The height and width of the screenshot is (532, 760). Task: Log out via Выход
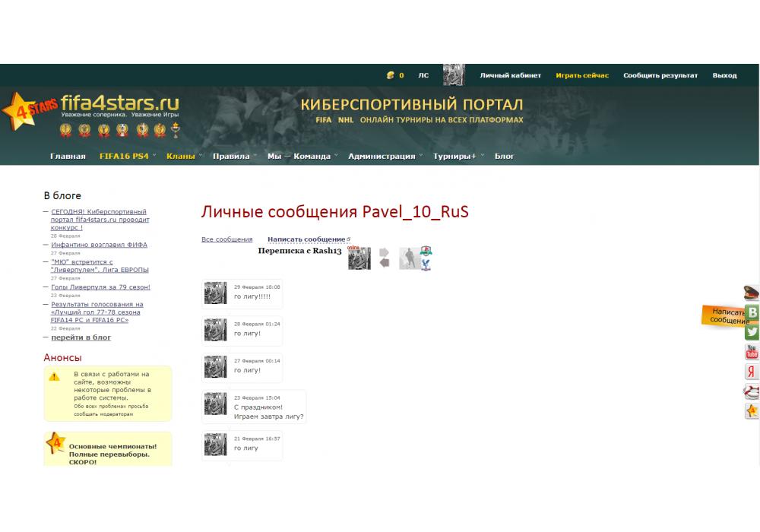click(724, 75)
